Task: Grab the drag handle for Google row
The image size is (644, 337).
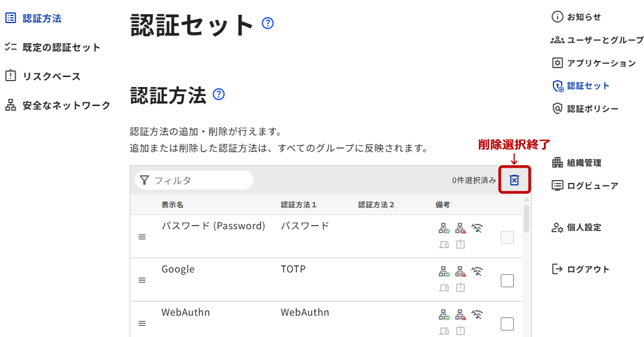Action: click(x=142, y=280)
